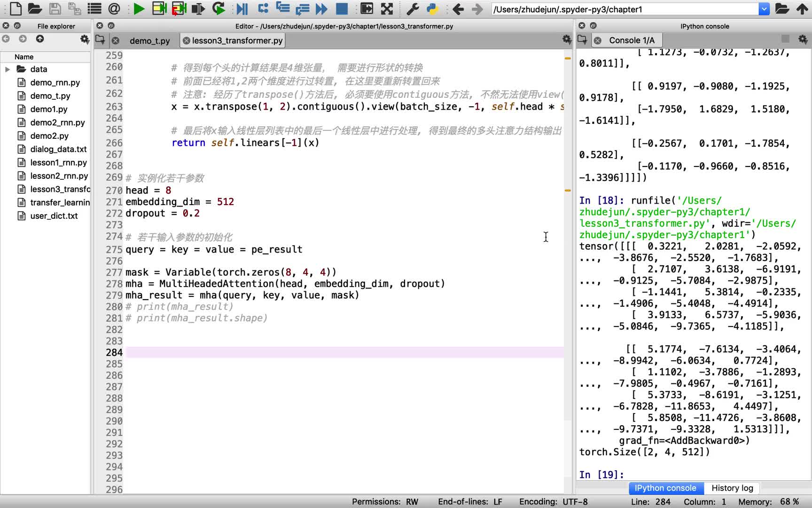Click the working directory path field
Screen dimensions: 812x508
pyautogui.click(x=625, y=9)
